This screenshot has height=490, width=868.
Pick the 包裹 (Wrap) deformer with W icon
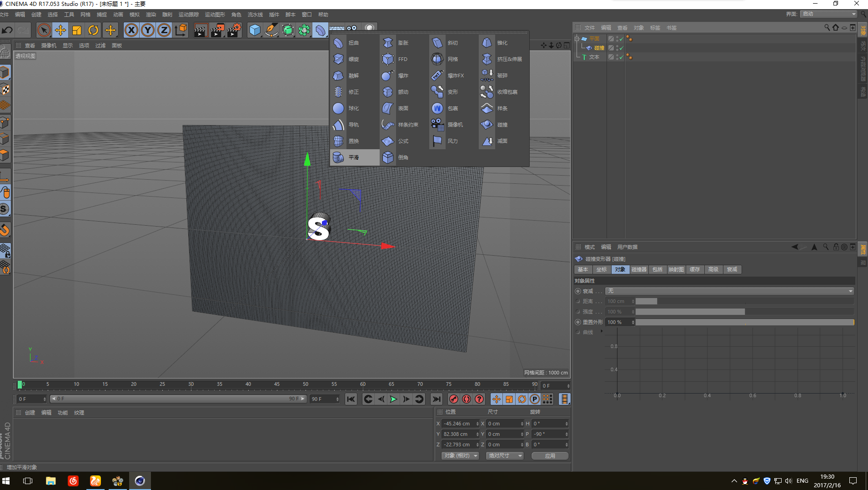click(x=437, y=108)
